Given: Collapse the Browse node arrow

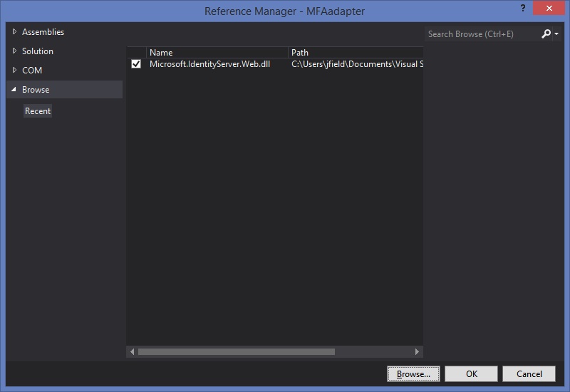Looking at the screenshot, I should 14,90.
